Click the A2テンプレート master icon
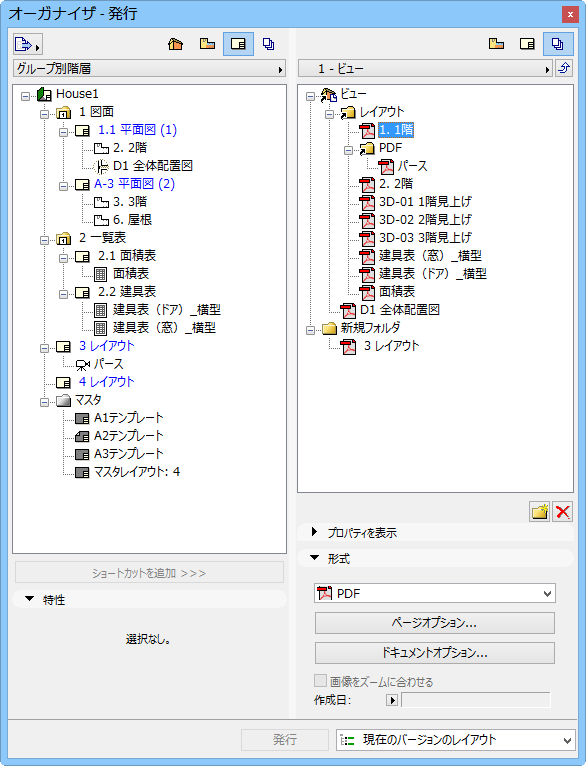The height and width of the screenshot is (766, 586). tap(82, 436)
